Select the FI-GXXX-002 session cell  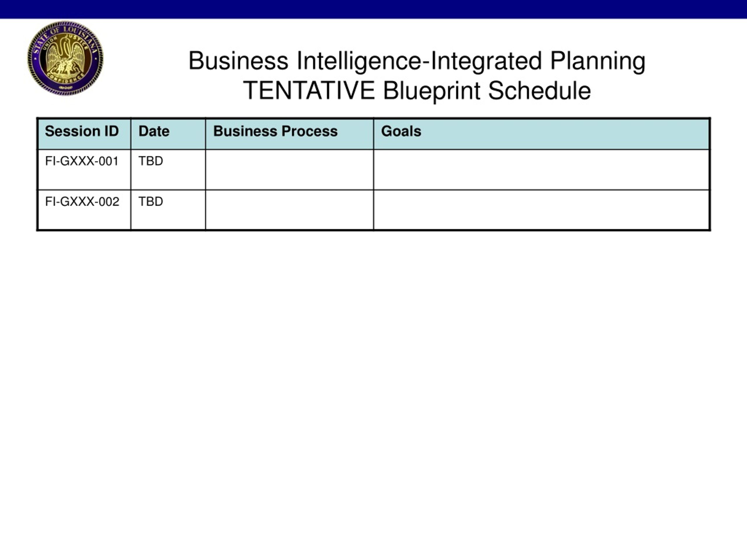[x=84, y=210]
